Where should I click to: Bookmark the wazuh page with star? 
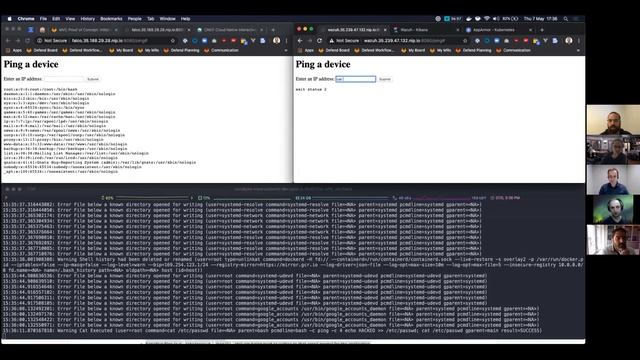(x=465, y=41)
